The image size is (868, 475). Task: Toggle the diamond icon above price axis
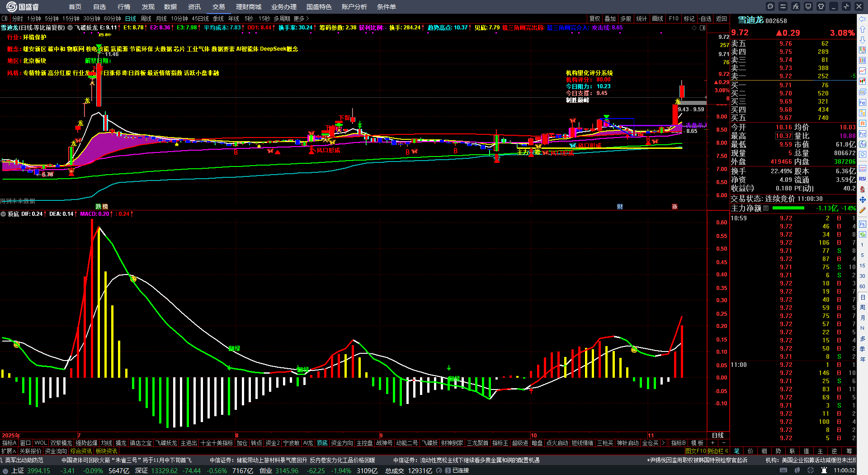[x=694, y=28]
